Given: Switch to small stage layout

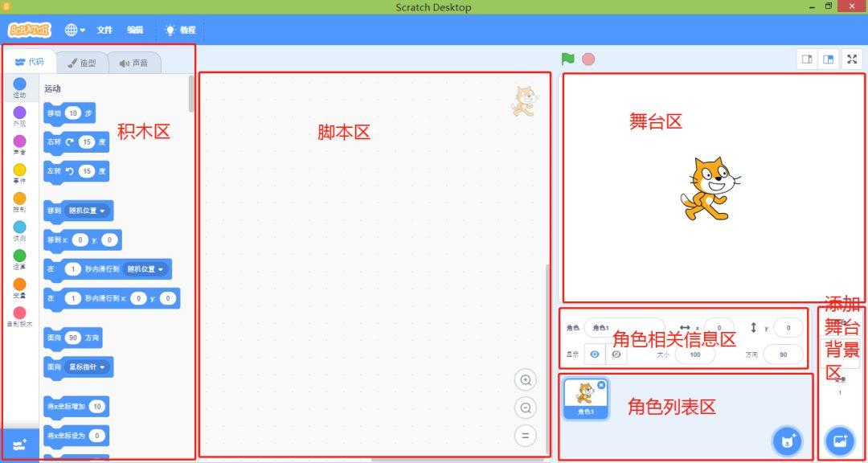Looking at the screenshot, I should click(807, 59).
